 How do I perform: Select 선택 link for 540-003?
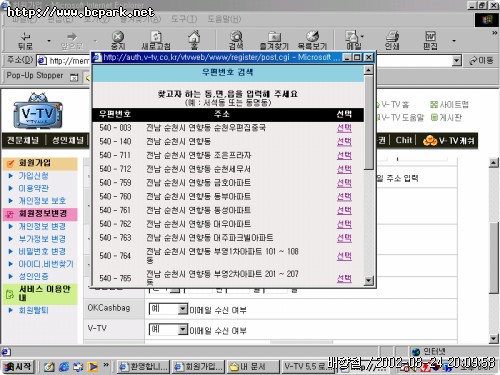point(344,128)
